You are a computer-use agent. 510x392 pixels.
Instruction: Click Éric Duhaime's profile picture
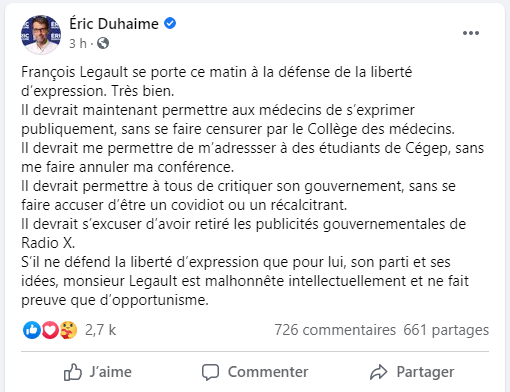tap(41, 35)
